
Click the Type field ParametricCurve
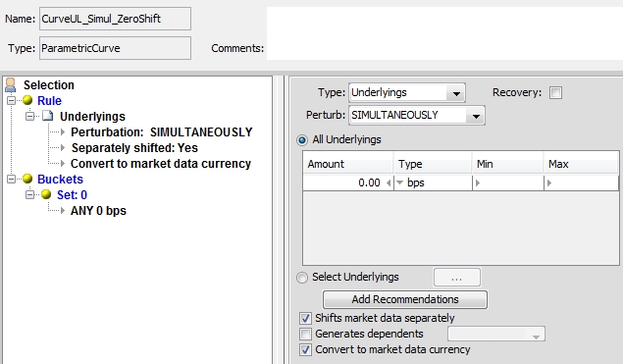[115, 48]
